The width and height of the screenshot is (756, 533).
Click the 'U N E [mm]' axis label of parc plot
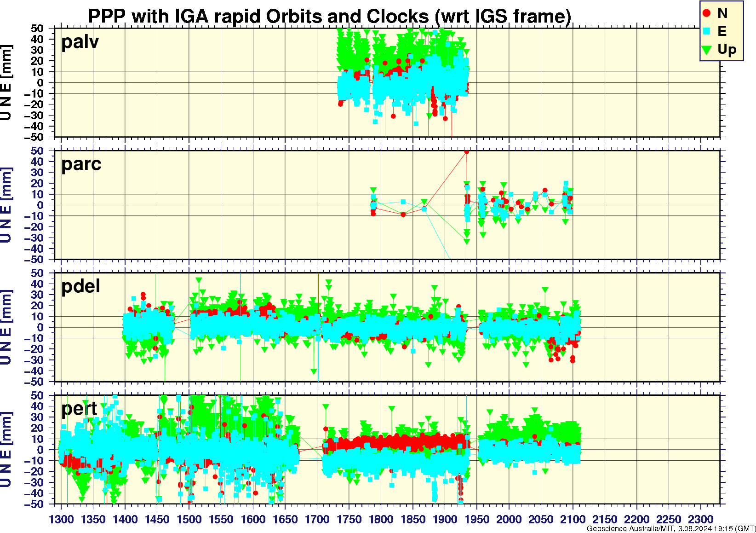6,205
